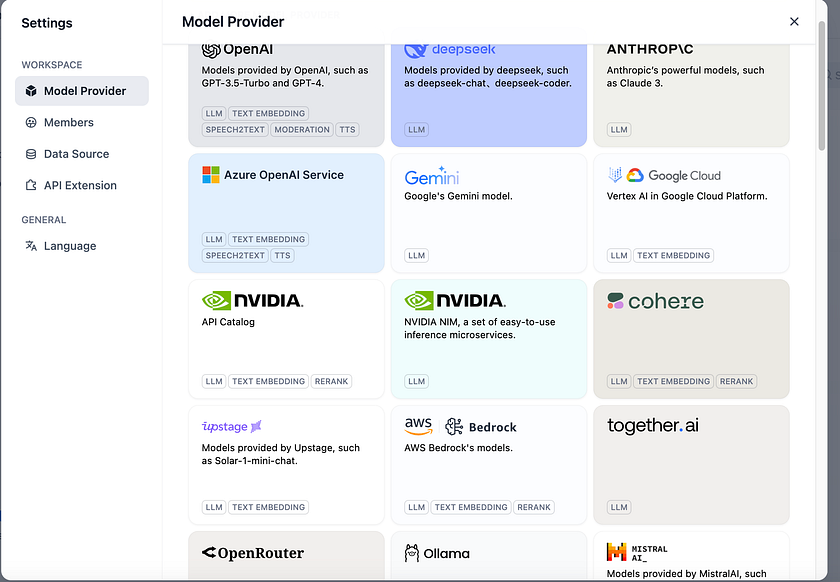Click the vertical scrollbar on the right
This screenshot has width=840, height=582.
(x=822, y=86)
